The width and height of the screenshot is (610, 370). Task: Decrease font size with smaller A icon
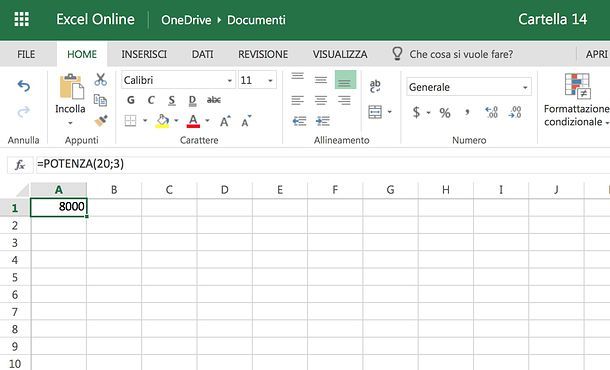(x=246, y=121)
